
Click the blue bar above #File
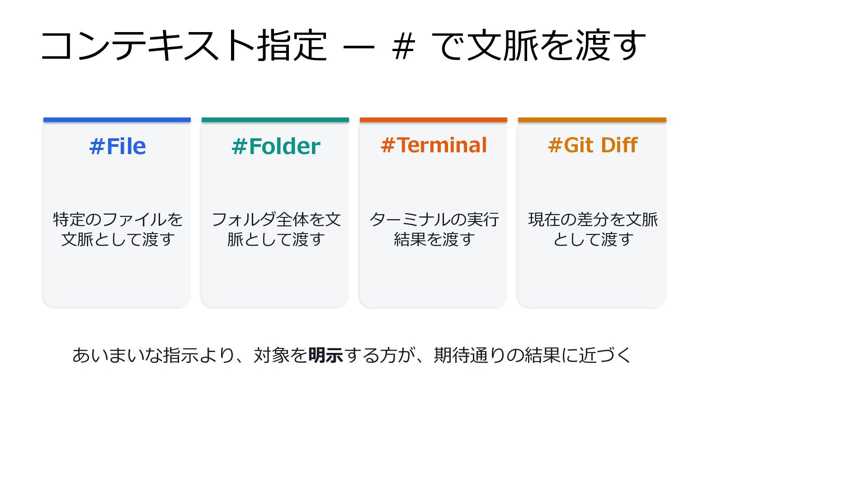(x=117, y=120)
